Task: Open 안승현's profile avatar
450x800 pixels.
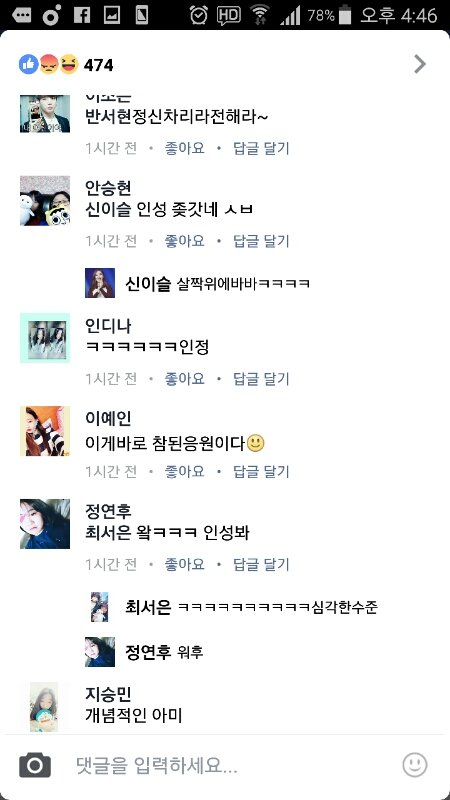Action: (x=45, y=201)
